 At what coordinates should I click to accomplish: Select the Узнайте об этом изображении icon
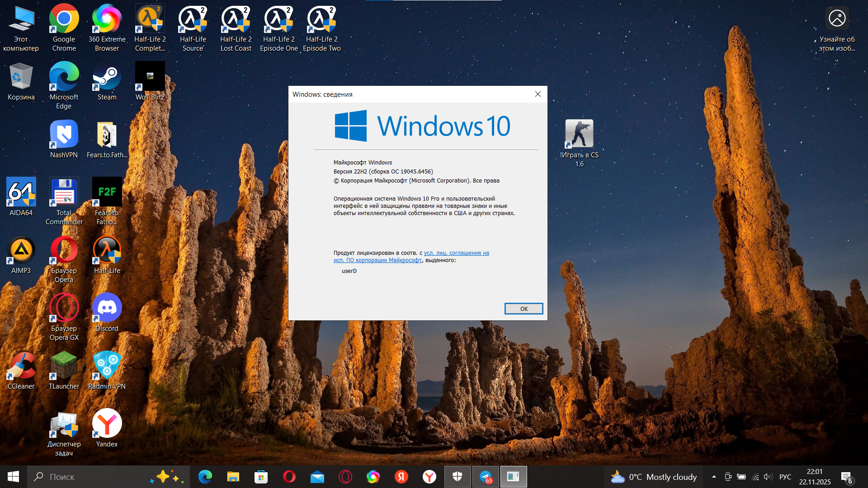coord(837,28)
